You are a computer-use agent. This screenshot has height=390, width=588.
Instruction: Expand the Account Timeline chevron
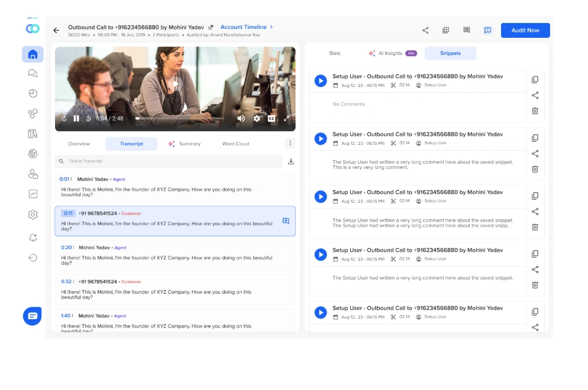tap(272, 27)
